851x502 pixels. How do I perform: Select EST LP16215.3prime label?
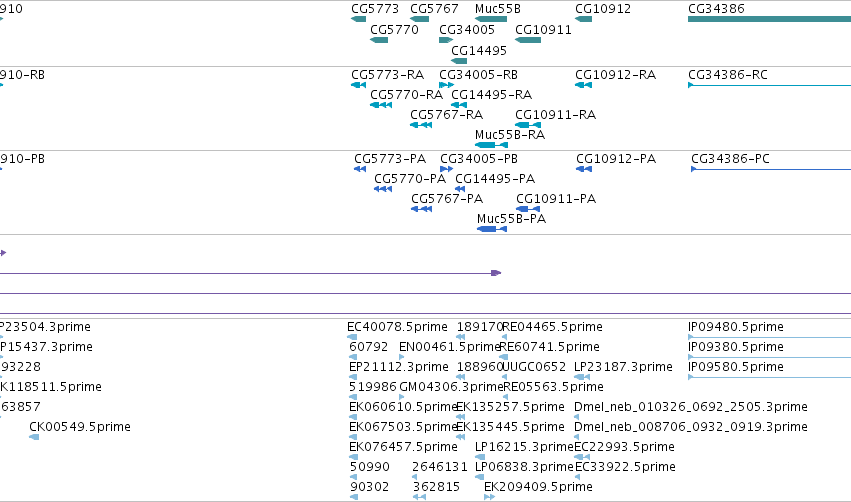click(x=524, y=447)
